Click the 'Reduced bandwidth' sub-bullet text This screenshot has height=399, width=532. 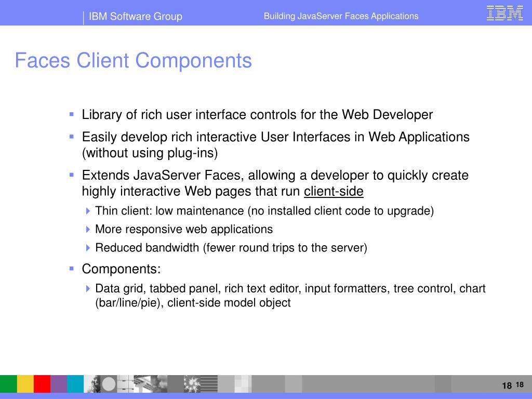(x=231, y=248)
